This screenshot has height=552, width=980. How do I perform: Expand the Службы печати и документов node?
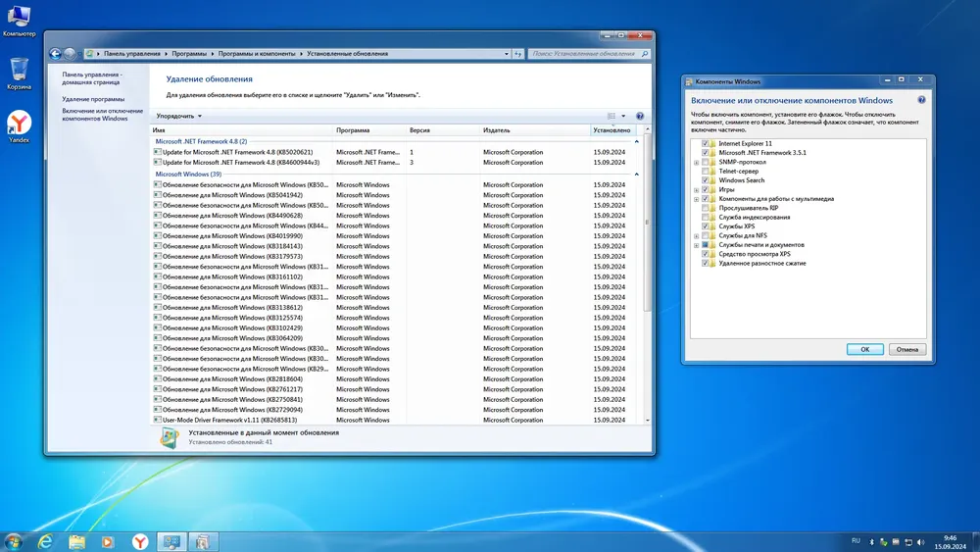click(x=696, y=245)
